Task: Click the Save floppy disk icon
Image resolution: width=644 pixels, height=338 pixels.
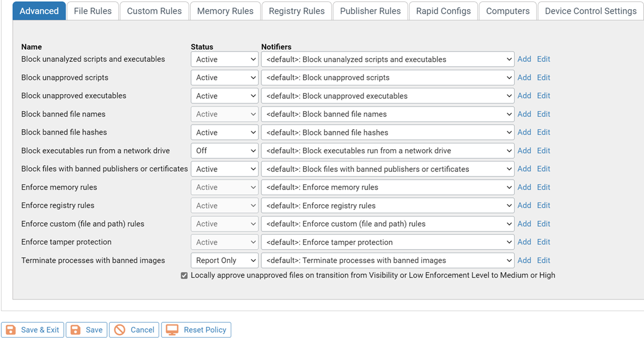Action: pos(77,329)
